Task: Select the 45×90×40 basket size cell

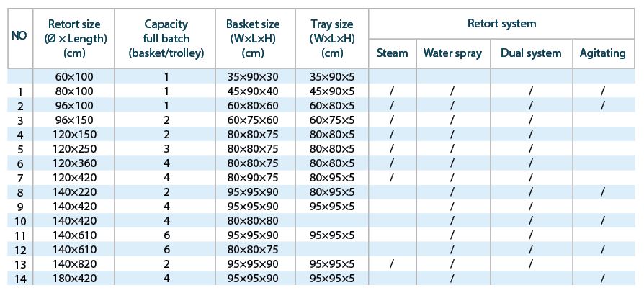Action: (253, 91)
